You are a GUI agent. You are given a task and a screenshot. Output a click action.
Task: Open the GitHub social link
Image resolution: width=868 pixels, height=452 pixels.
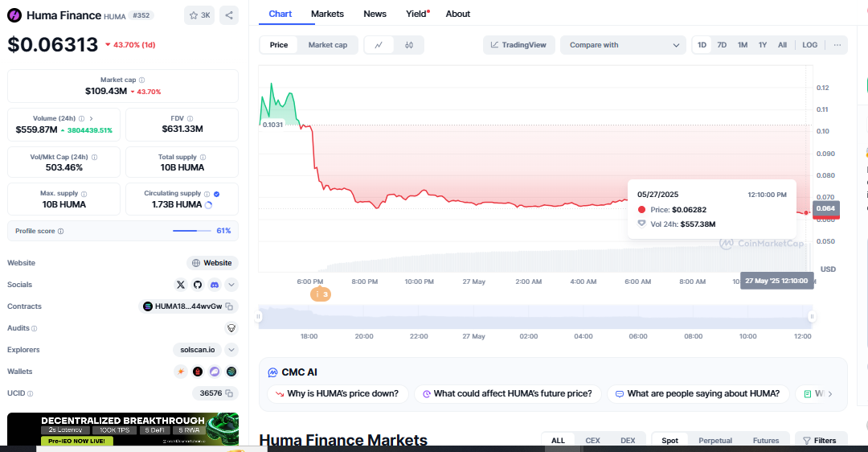198,285
